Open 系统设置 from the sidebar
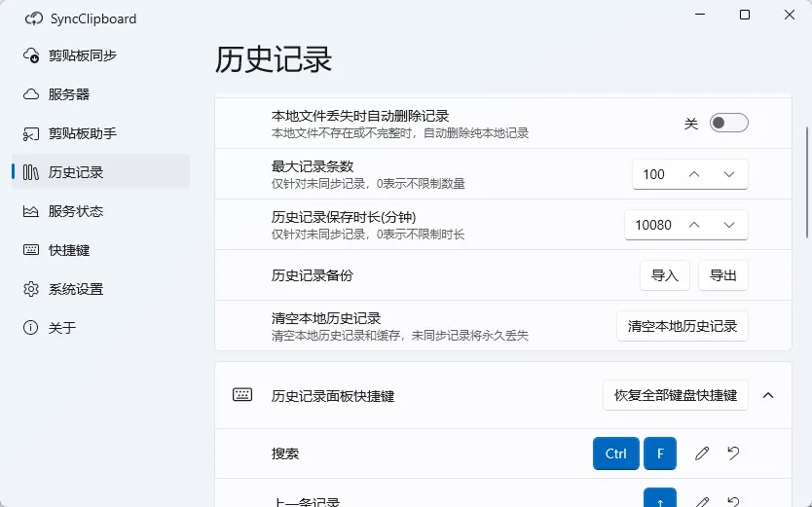The width and height of the screenshot is (812, 507). (x=100, y=289)
